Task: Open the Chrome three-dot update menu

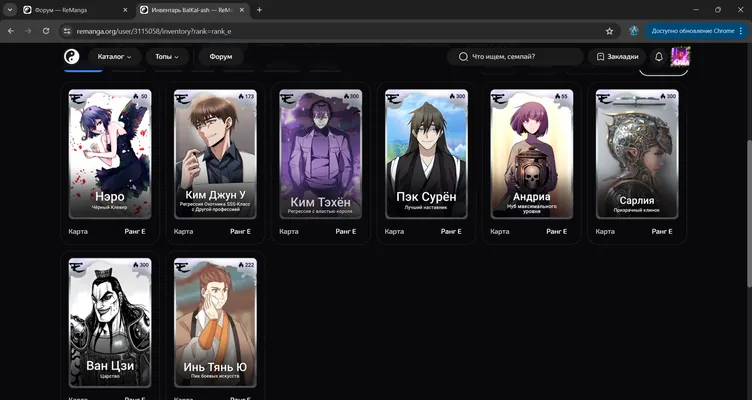Action: click(741, 31)
